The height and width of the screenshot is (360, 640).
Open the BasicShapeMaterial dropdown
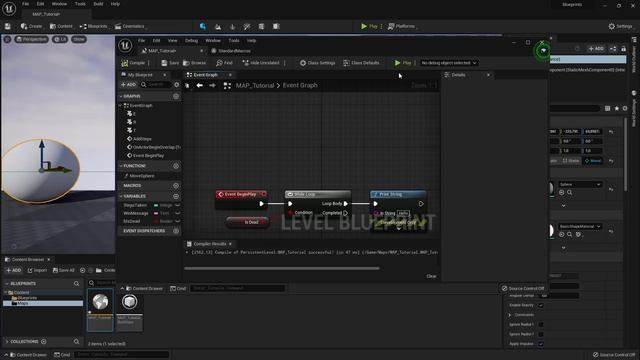(x=580, y=226)
